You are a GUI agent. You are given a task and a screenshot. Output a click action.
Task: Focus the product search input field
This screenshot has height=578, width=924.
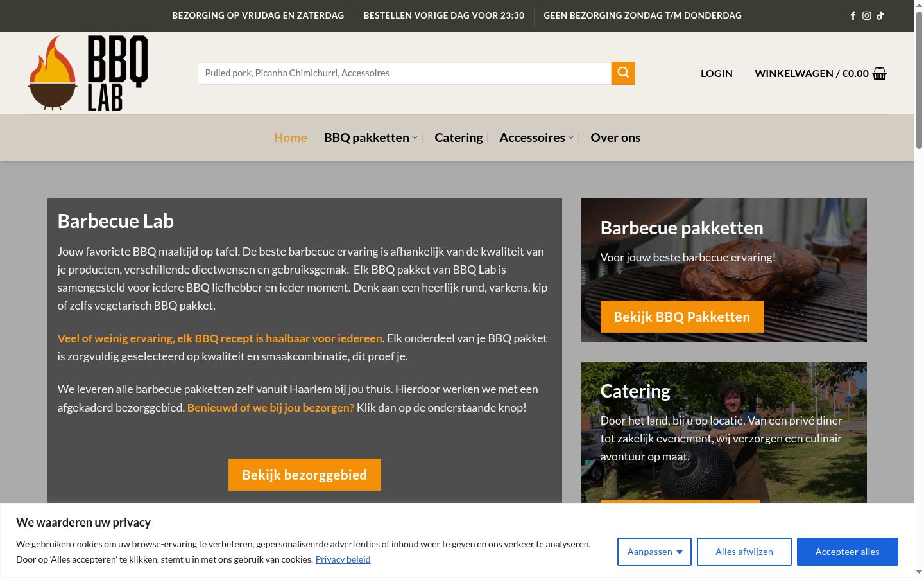404,73
